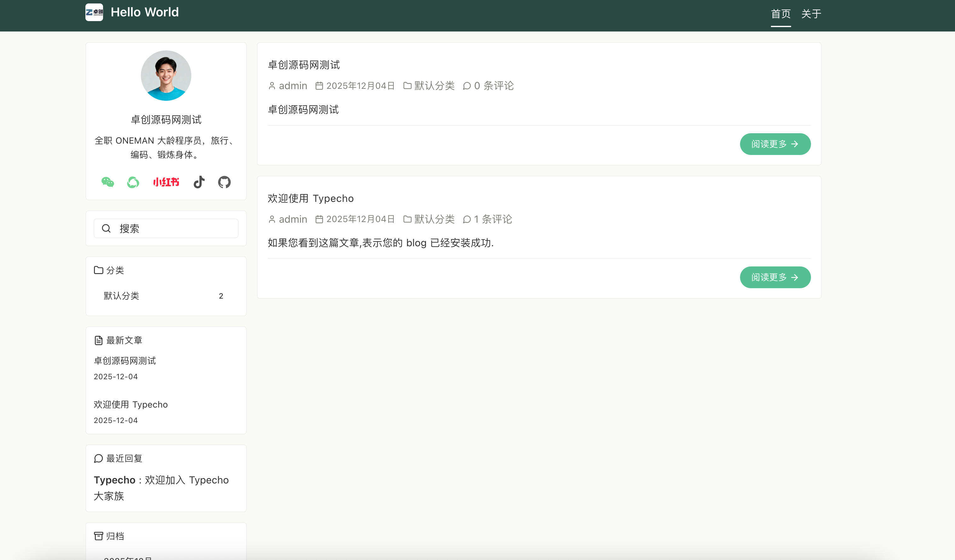Screen dimensions: 955x560
Task: Click the green circular social icon beside WeChat
Action: click(133, 182)
